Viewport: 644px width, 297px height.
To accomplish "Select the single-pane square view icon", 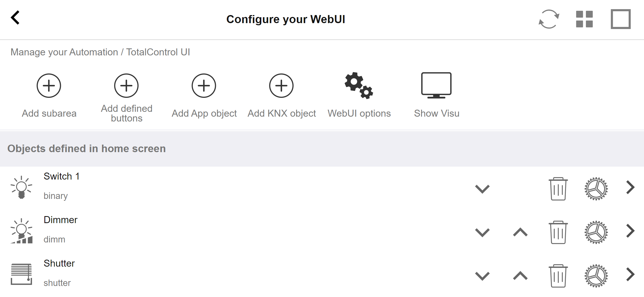I will 621,19.
